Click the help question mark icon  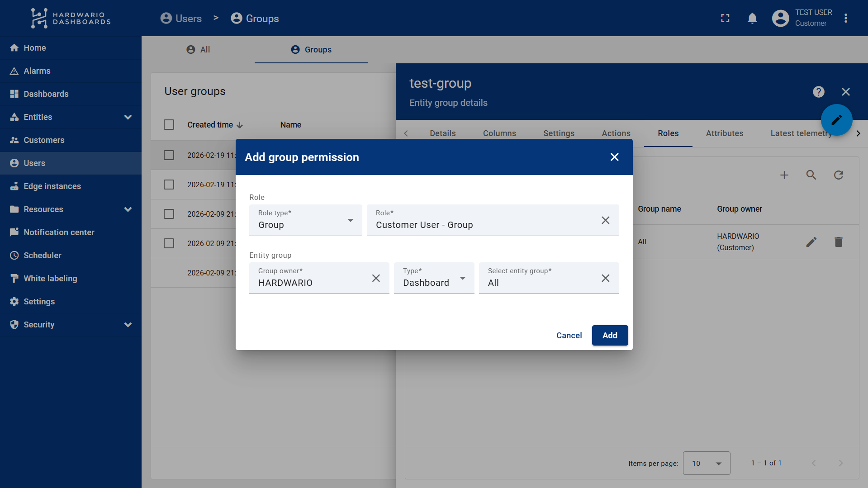pos(818,92)
